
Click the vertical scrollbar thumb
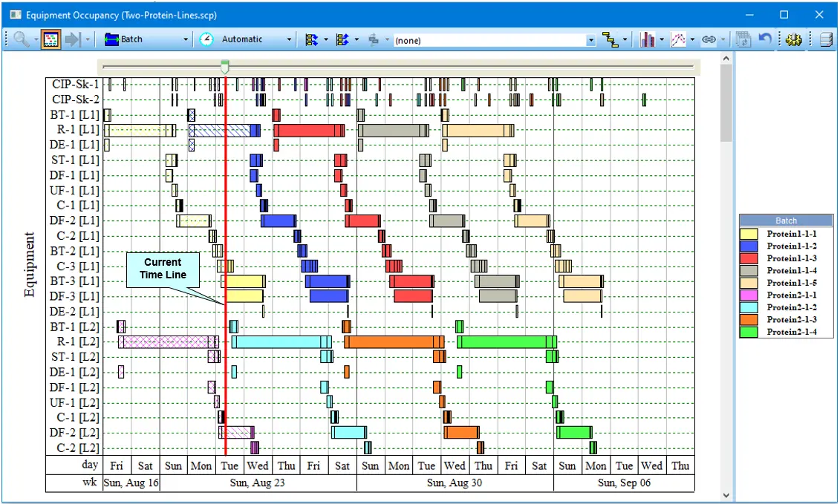(x=726, y=103)
